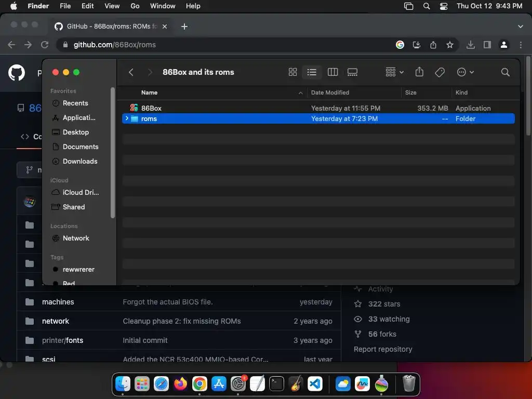
Task: Go back in Finder window
Action: pyautogui.click(x=131, y=72)
